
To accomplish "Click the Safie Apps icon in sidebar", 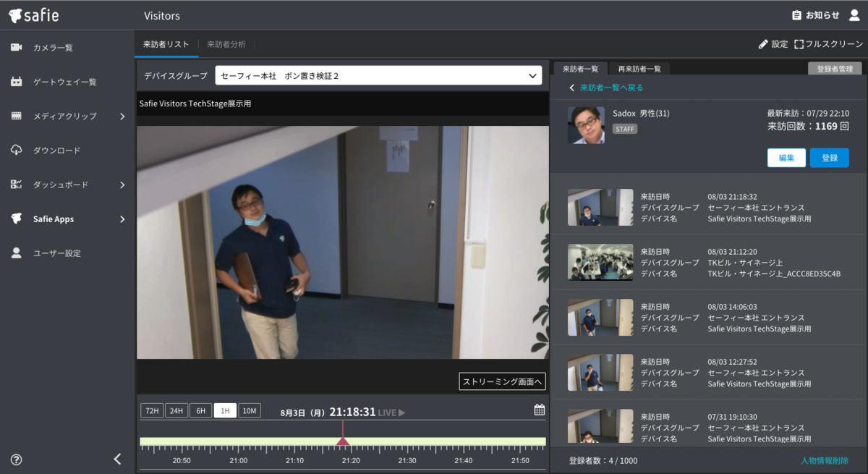I will pos(16,219).
